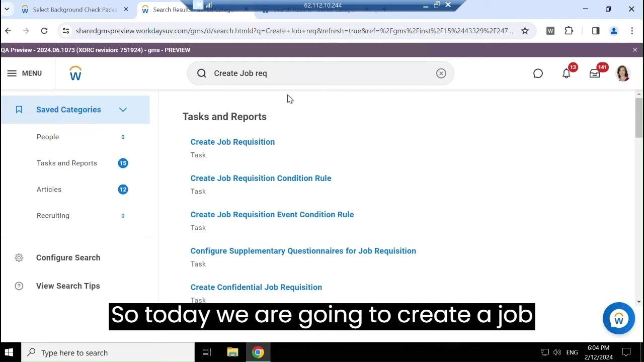This screenshot has width=644, height=362.
Task: Click the magnifier icon in search bar
Action: 202,73
